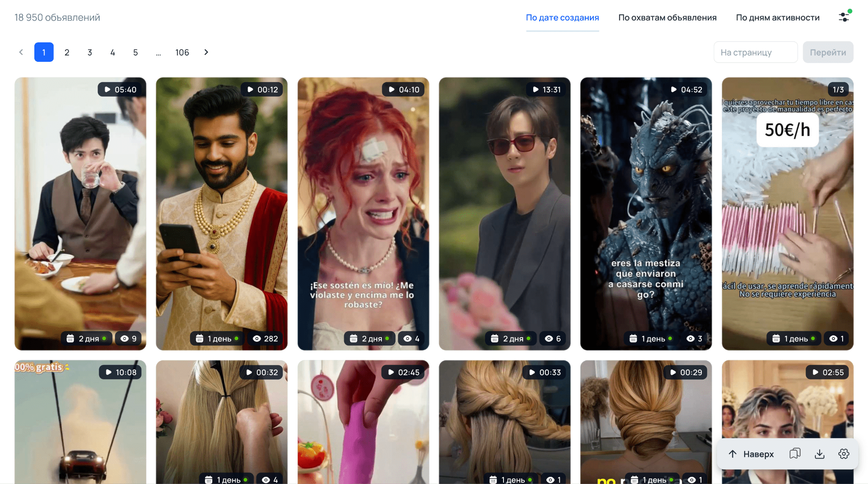Click the 2 дня badge on 05:40 ad
The image size is (868, 484).
coord(86,338)
